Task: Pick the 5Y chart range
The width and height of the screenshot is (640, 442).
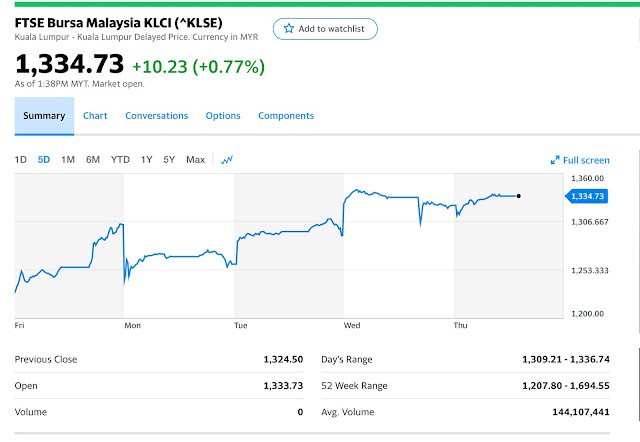Action: (x=169, y=160)
